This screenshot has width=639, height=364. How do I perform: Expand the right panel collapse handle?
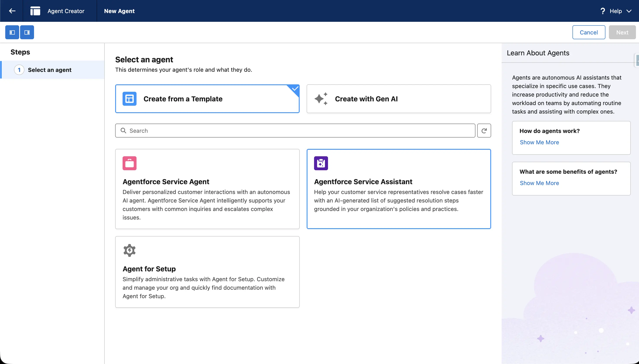pos(637,60)
